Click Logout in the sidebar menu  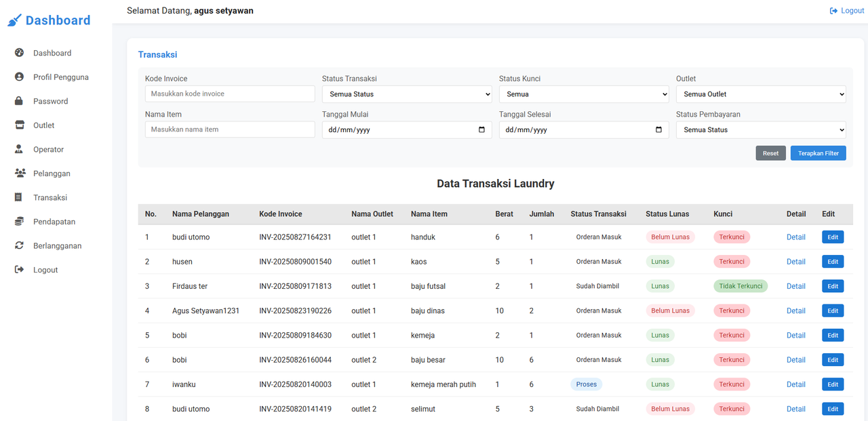point(45,270)
